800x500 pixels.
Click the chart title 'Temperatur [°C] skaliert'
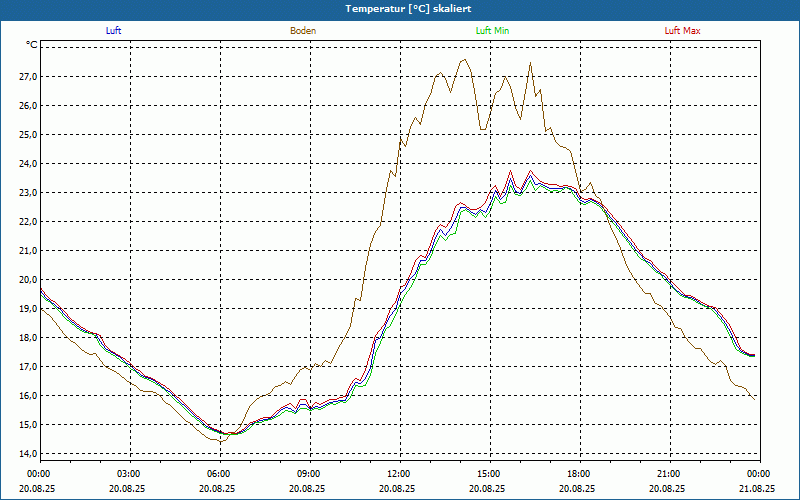click(400, 8)
